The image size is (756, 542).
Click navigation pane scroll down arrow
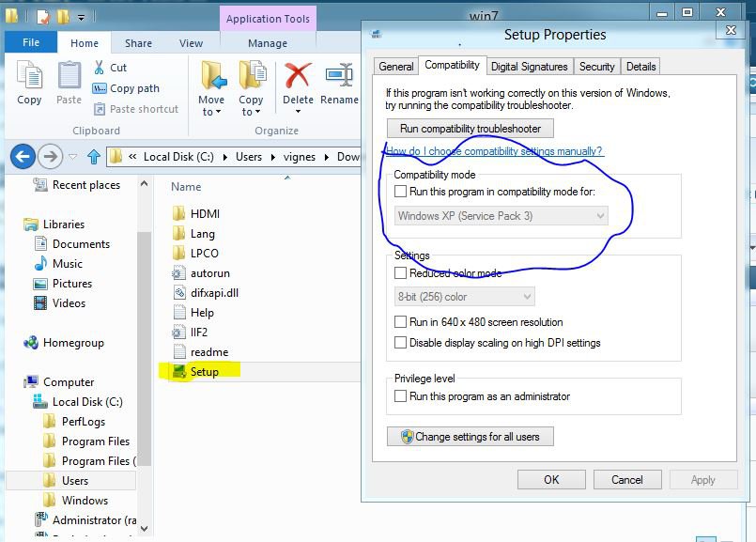pos(144,529)
